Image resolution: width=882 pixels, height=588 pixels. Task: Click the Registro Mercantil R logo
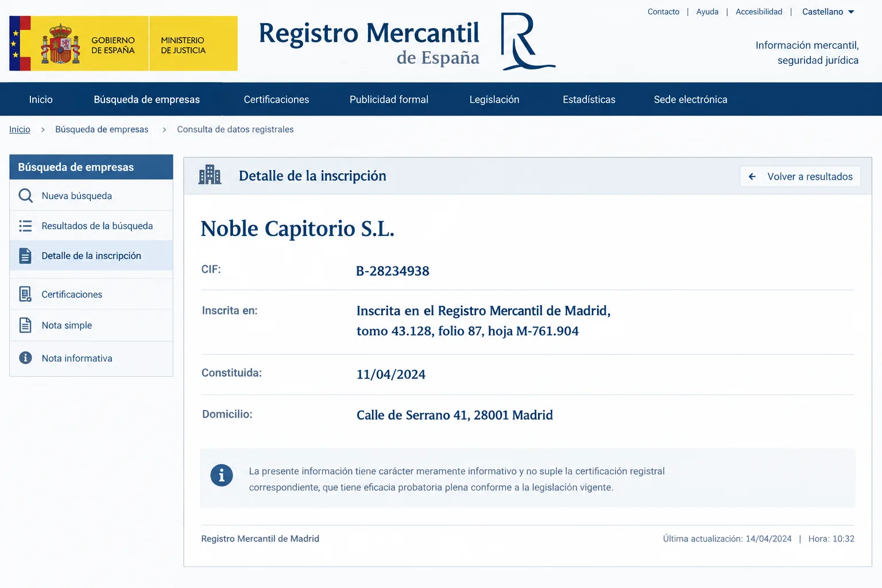pyautogui.click(x=527, y=41)
